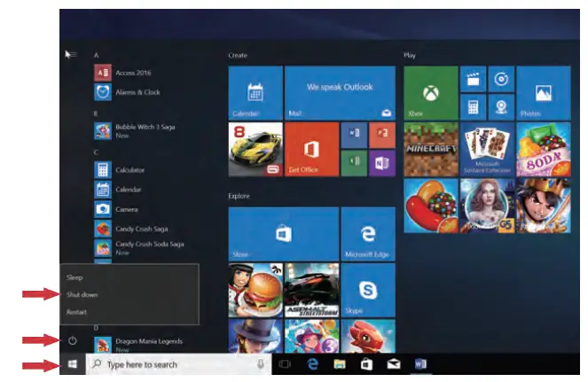
Task: Open Mail from the taskbar
Action: [394, 364]
